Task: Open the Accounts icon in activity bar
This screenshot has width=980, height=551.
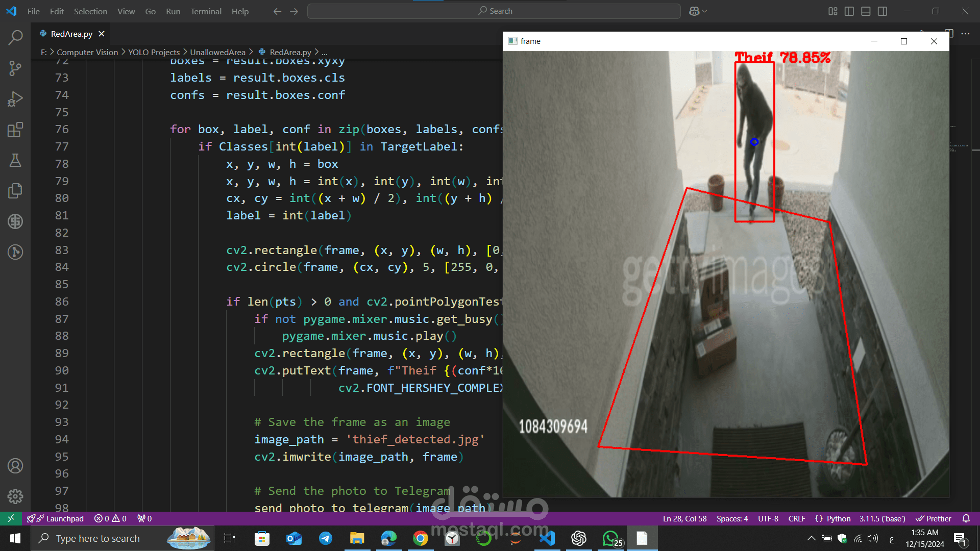Action: tap(15, 466)
